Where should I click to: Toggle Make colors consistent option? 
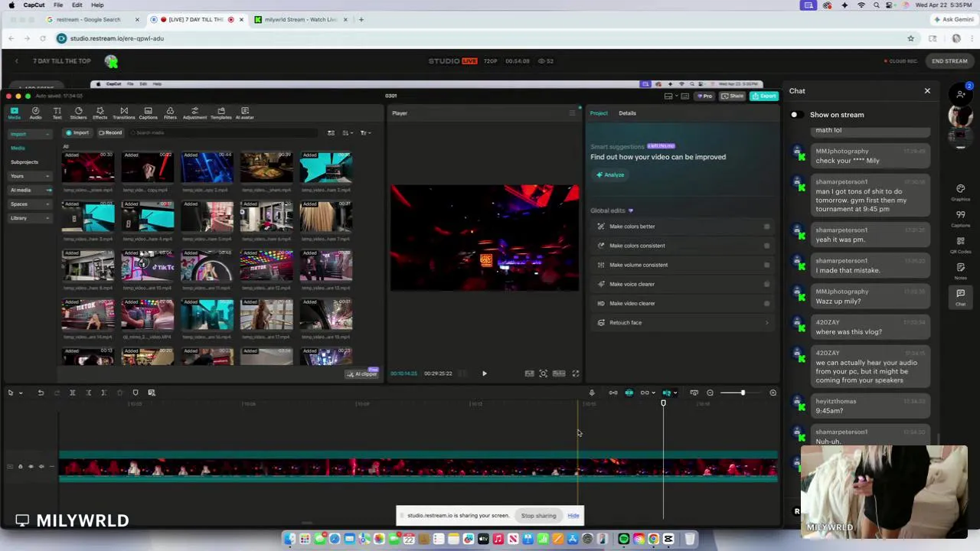tap(766, 246)
